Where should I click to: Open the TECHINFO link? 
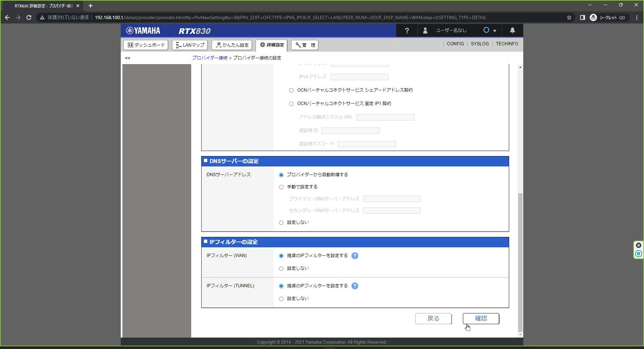click(x=507, y=44)
